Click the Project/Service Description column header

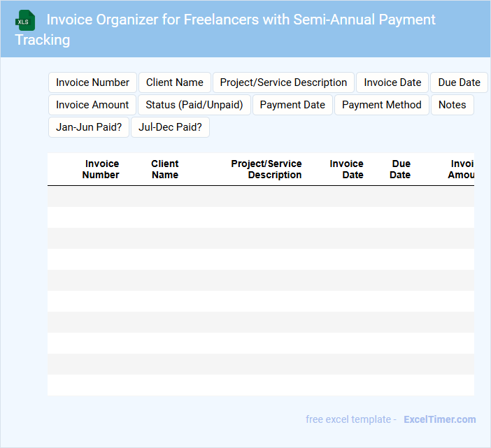click(x=267, y=169)
